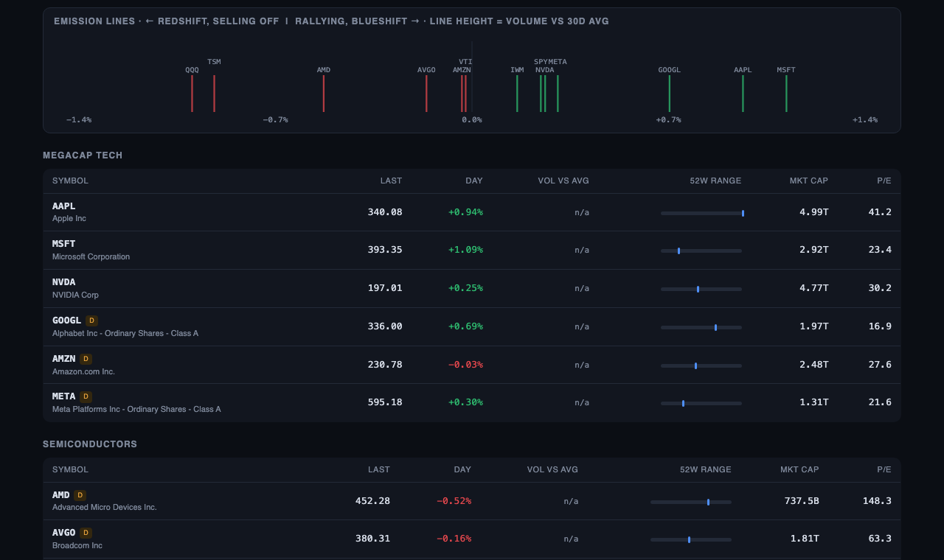The image size is (944, 560).
Task: Select the AVGO emission line in chart
Action: point(426,93)
